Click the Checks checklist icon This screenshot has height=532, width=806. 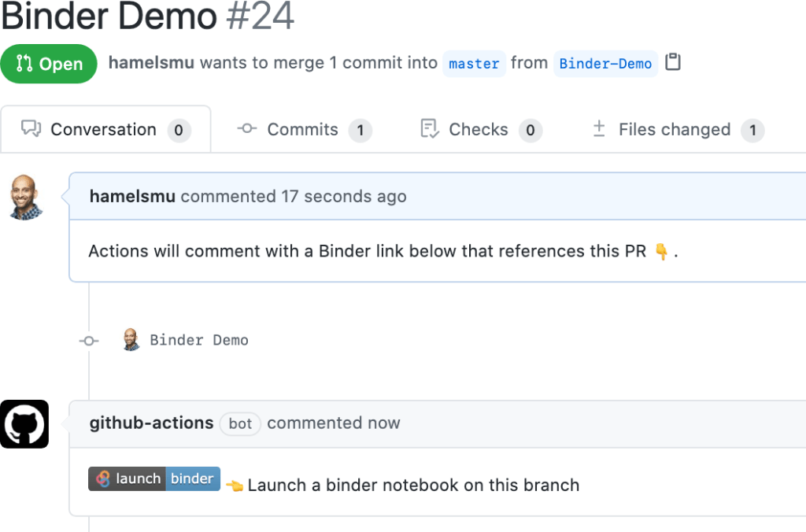[428, 128]
